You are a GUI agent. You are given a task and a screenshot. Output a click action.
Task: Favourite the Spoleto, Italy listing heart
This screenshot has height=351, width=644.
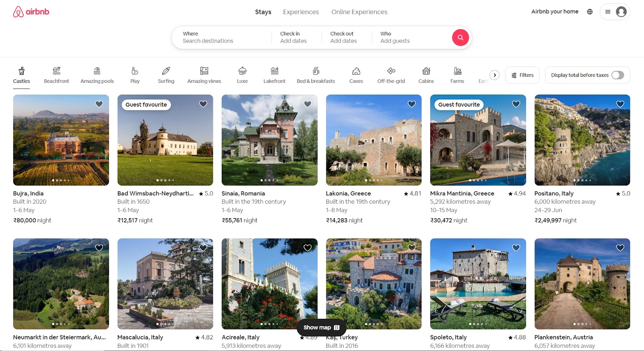[516, 248]
